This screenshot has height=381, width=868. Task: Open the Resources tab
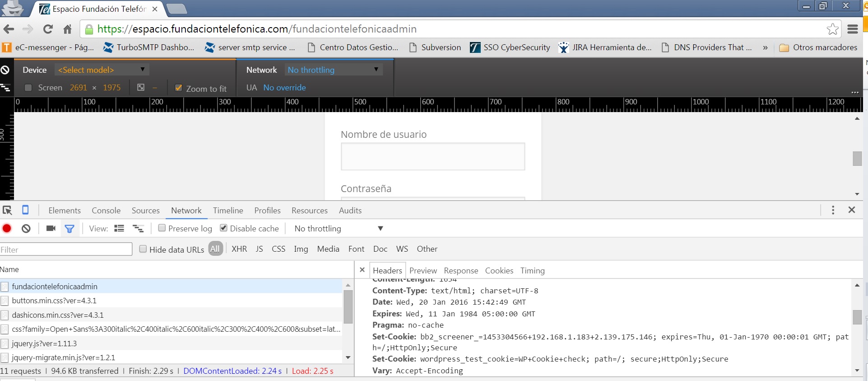click(x=310, y=210)
